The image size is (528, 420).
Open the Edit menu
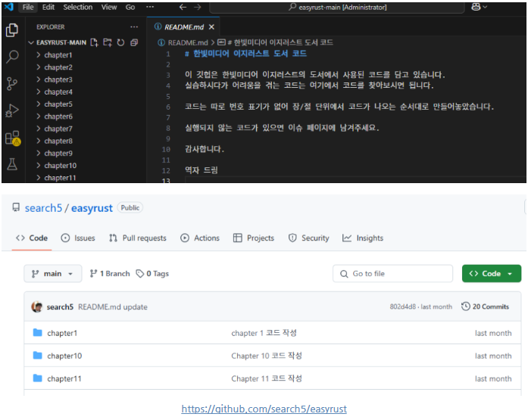coord(48,7)
